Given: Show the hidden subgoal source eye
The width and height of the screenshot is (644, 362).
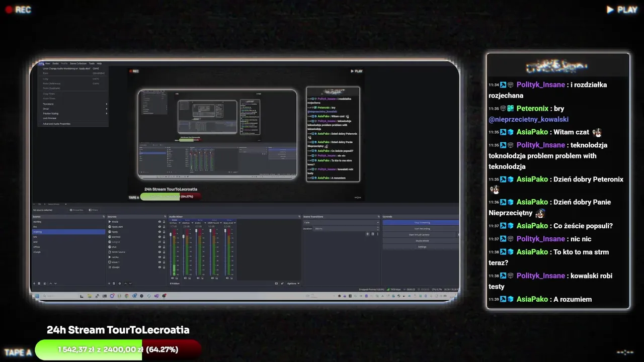Looking at the screenshot, I should [x=159, y=242].
